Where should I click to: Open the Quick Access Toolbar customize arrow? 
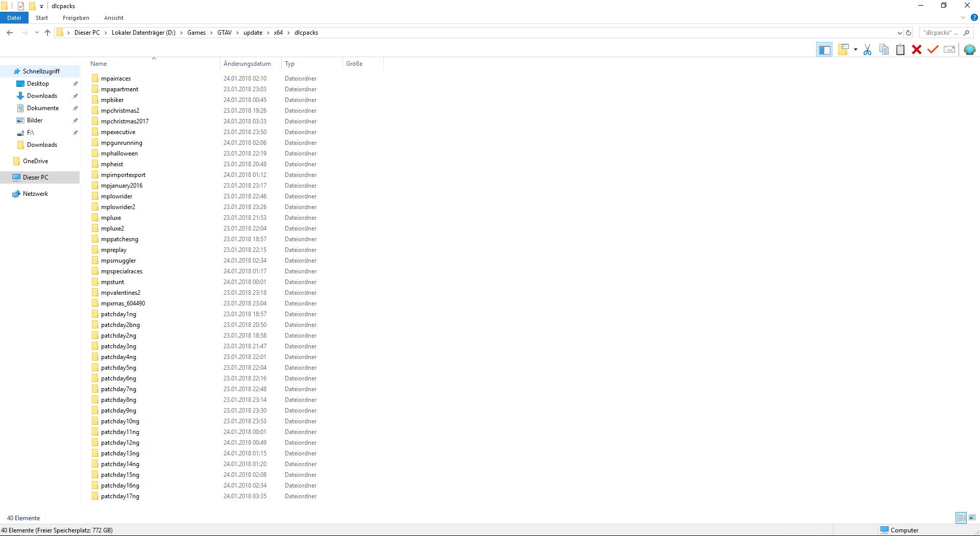click(x=41, y=6)
